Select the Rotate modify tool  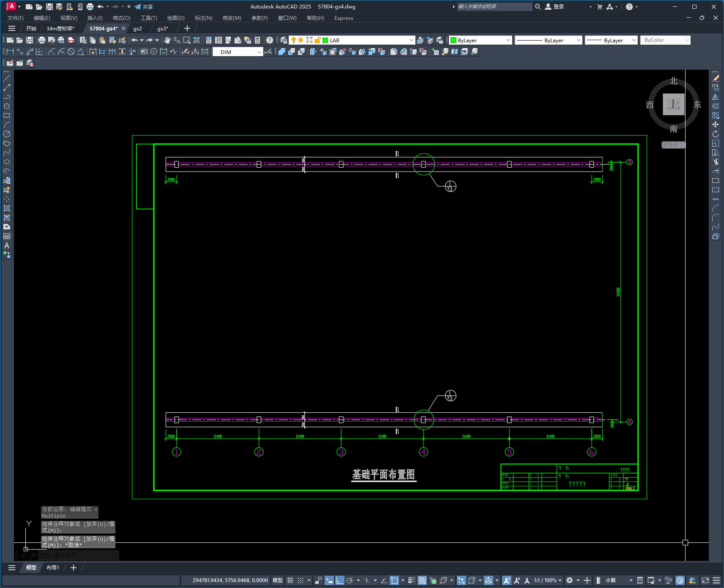pos(716,134)
